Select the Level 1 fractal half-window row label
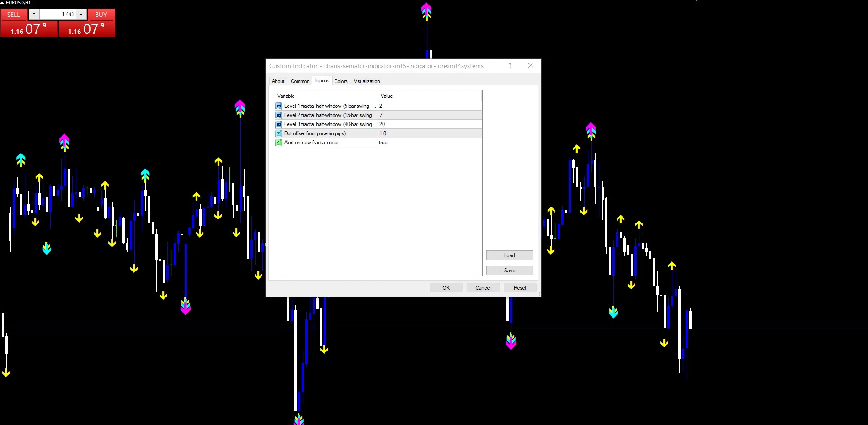Screen dimensions: 868x425 [x=330, y=106]
